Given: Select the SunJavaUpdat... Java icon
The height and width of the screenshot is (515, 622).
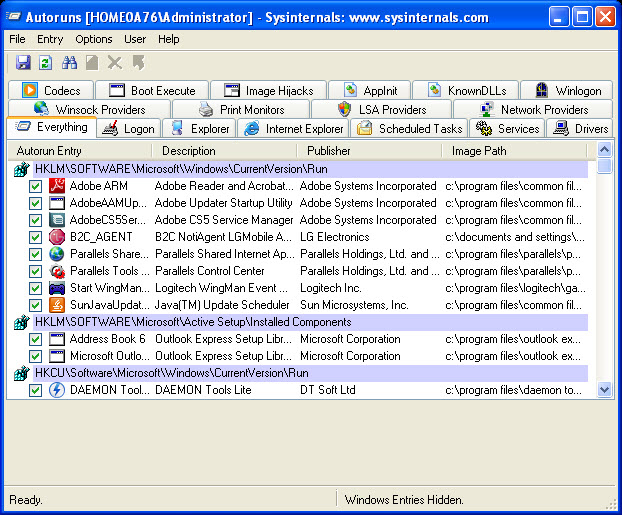Looking at the screenshot, I should (57, 305).
